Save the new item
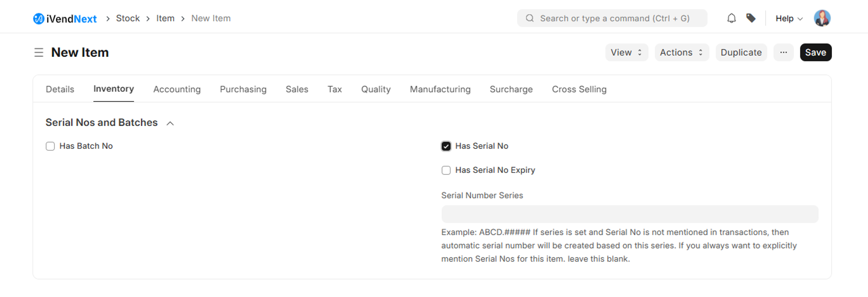 [x=815, y=53]
